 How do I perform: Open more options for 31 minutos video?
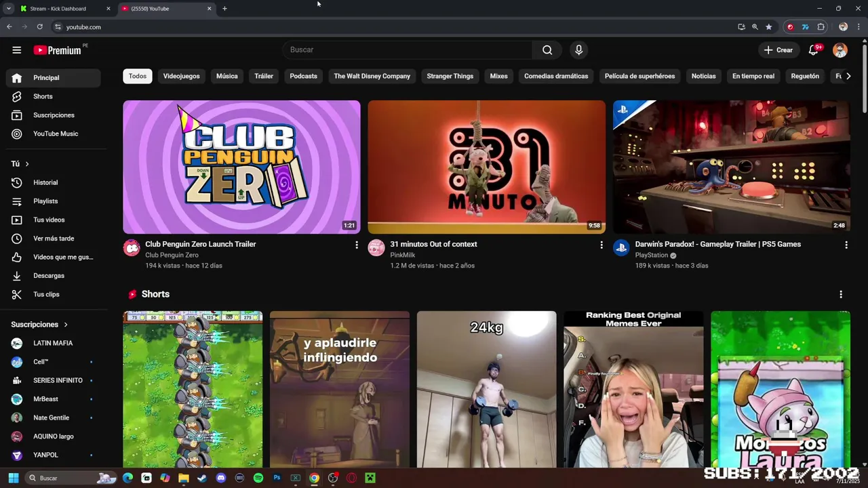pyautogui.click(x=601, y=245)
